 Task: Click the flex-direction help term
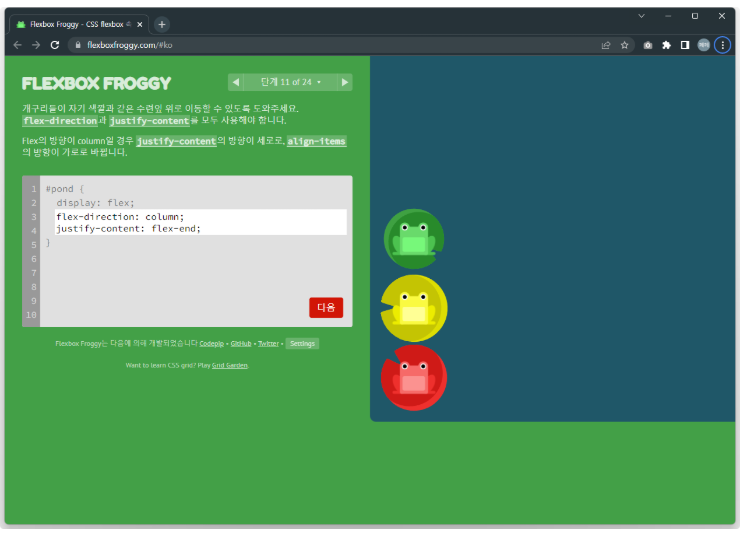pyautogui.click(x=60, y=121)
